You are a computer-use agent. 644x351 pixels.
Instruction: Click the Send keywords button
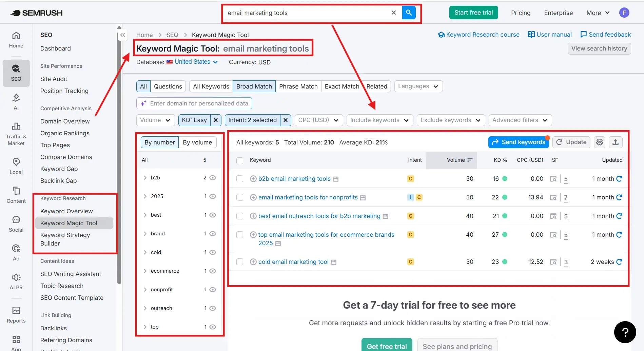518,142
